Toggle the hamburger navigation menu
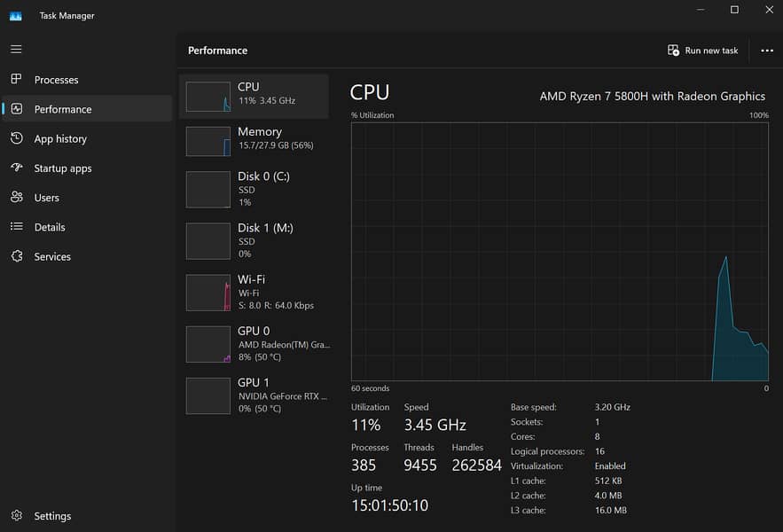This screenshot has width=783, height=532. (16, 50)
